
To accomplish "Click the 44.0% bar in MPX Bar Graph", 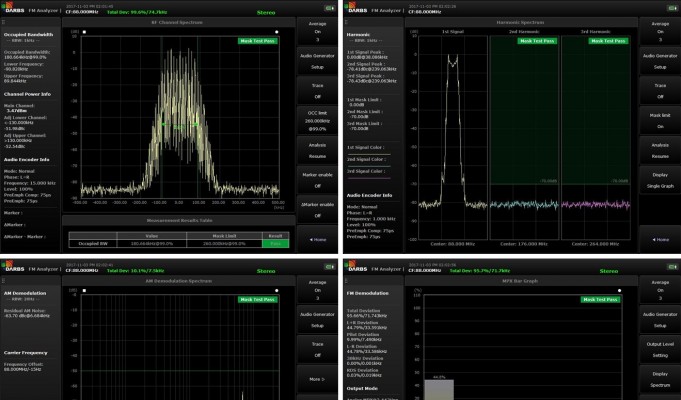I will [439, 390].
